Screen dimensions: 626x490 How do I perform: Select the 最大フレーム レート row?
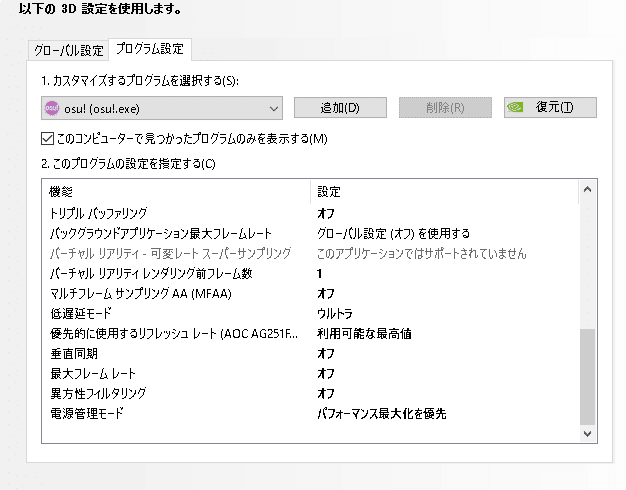(x=311, y=373)
